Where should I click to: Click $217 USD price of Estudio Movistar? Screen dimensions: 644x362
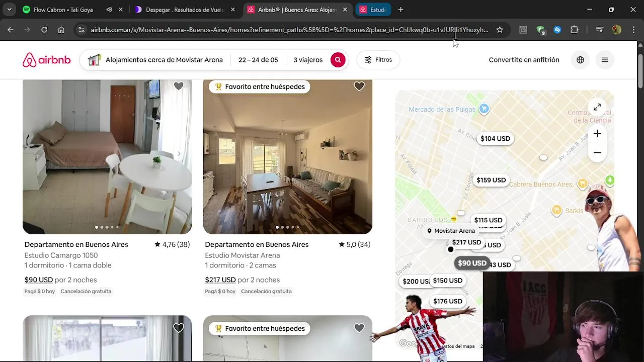click(x=220, y=280)
